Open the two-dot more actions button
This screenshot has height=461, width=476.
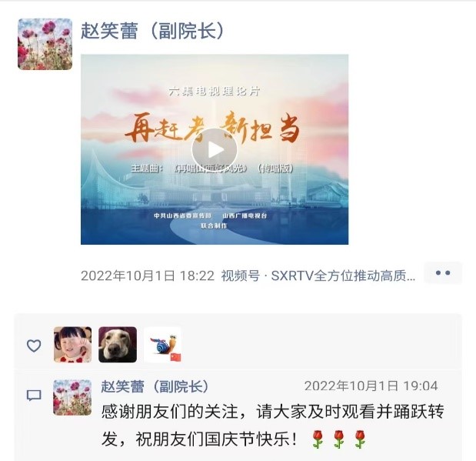443,273
